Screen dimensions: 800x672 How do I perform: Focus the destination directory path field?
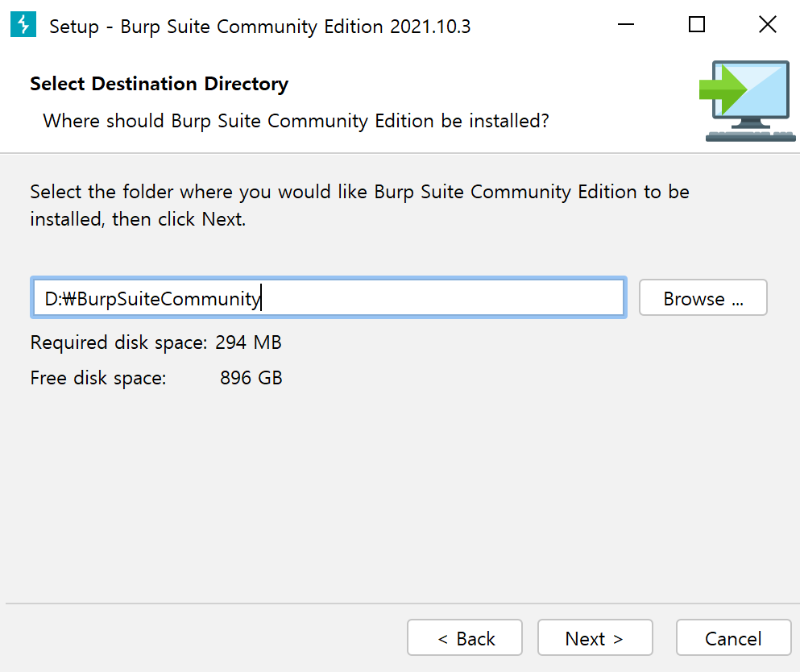tap(329, 298)
